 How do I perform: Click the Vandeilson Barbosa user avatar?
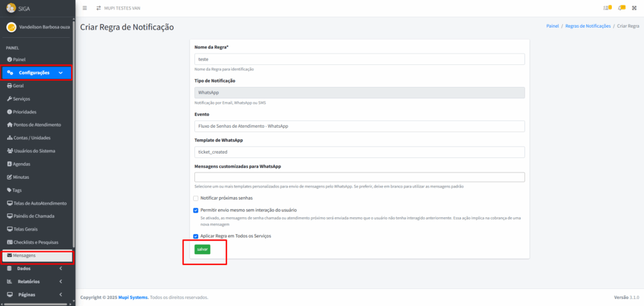click(11, 27)
